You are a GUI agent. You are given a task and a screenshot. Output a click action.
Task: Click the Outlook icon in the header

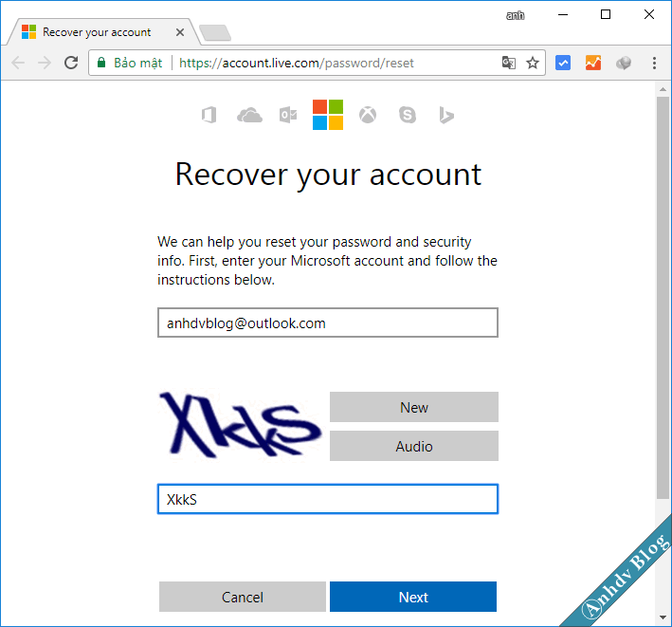point(288,115)
